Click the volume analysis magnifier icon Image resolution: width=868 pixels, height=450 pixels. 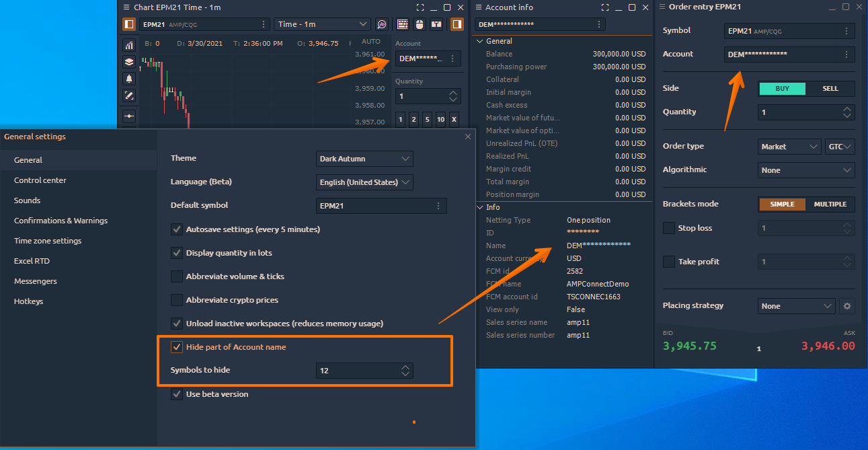(382, 24)
